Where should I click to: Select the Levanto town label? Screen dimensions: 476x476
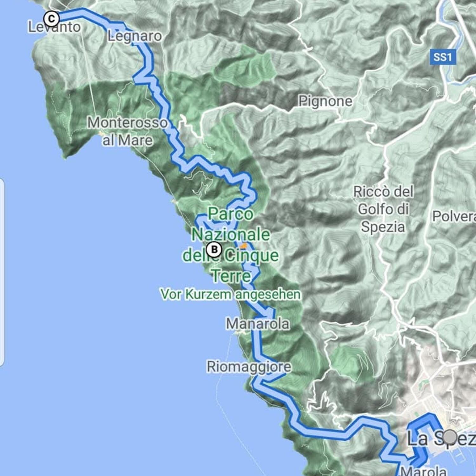pos(54,27)
